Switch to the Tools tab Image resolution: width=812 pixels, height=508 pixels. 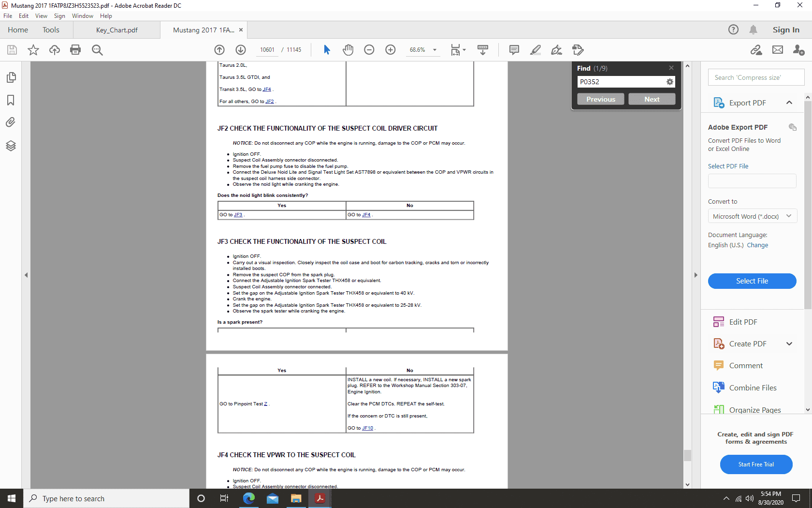pyautogui.click(x=51, y=30)
